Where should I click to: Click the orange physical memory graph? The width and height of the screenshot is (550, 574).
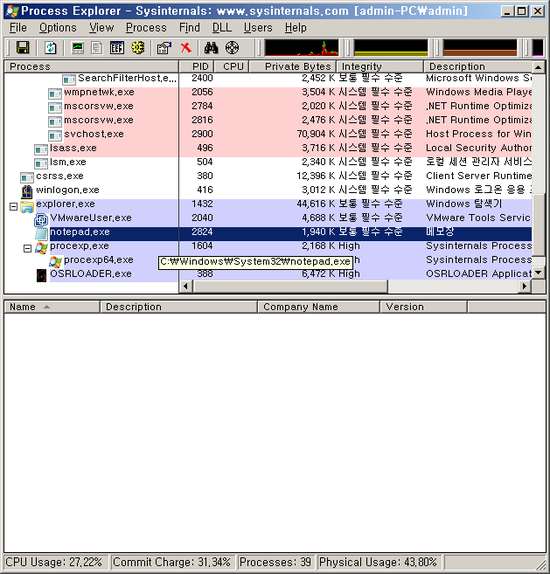480,48
